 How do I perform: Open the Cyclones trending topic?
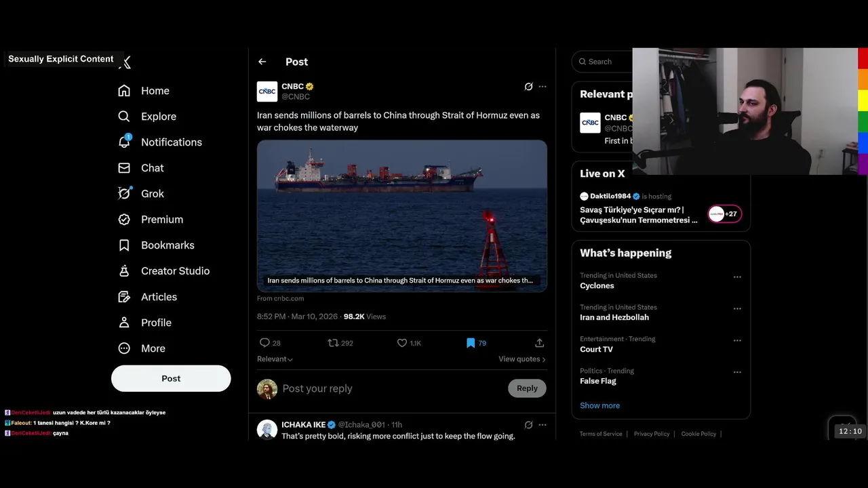point(597,286)
